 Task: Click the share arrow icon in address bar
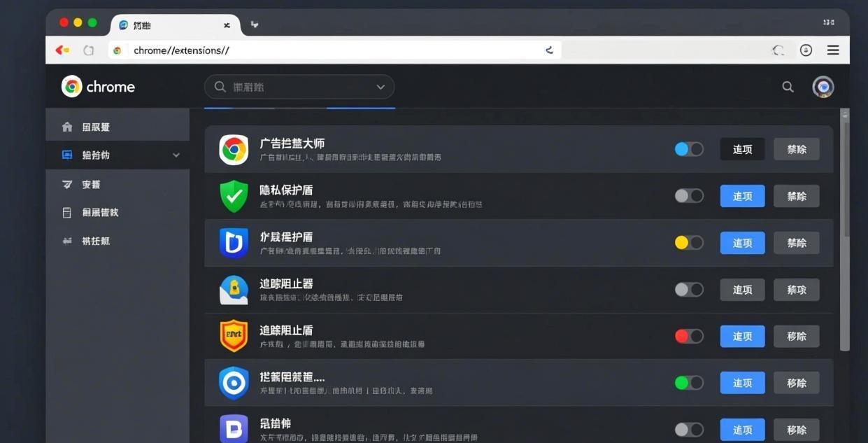(549, 50)
